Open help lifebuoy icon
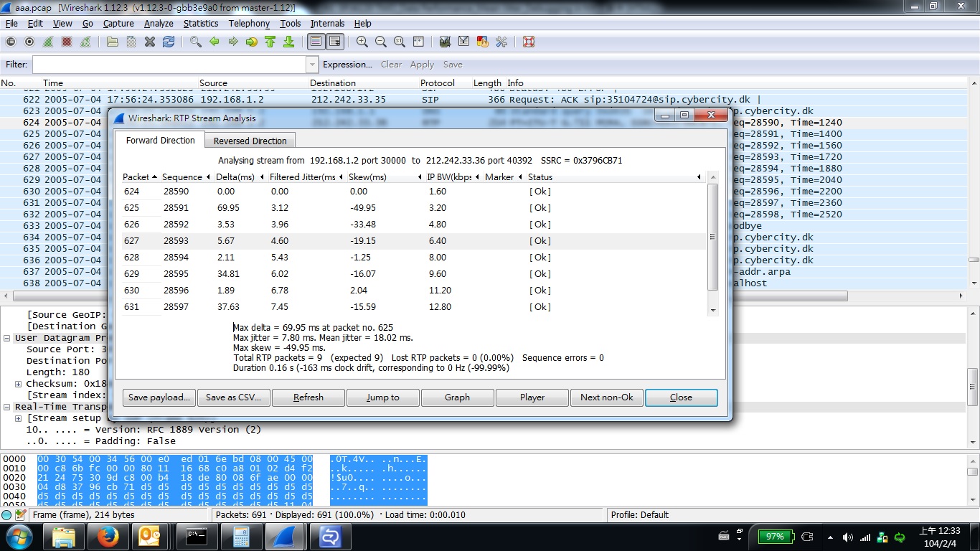 529,42
